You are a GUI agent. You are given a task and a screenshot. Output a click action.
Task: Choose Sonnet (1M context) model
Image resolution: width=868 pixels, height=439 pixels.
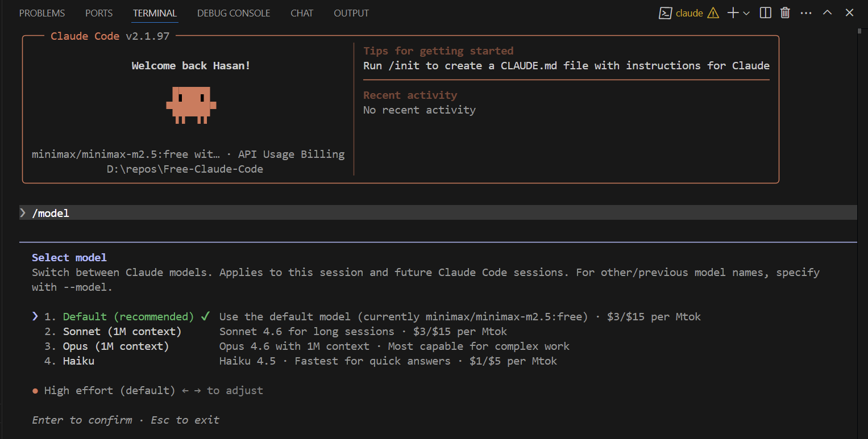coord(122,332)
